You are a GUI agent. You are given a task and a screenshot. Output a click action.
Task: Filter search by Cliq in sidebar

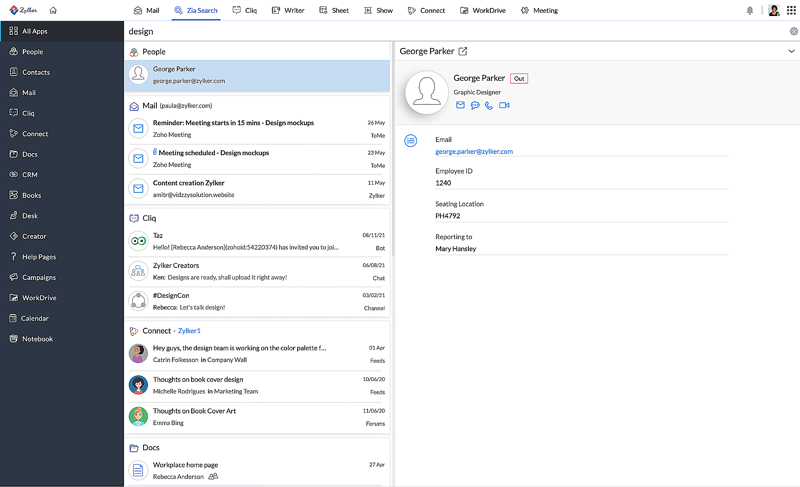(62, 113)
